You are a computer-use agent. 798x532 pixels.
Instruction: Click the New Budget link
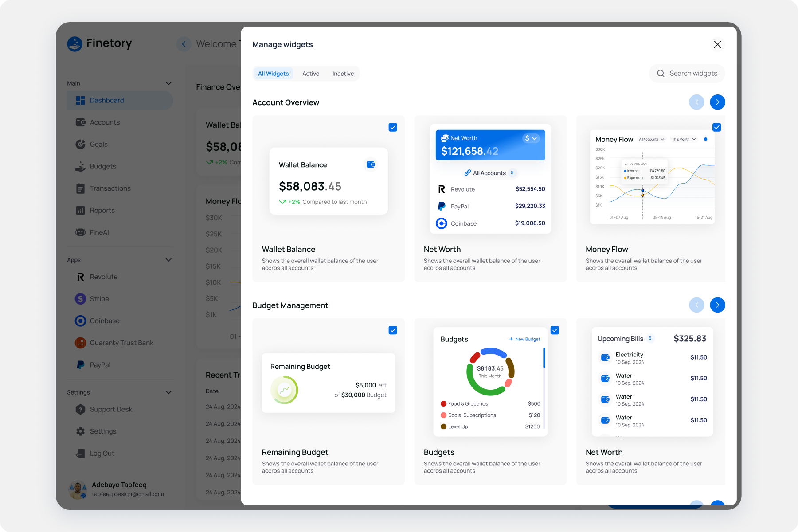click(525, 339)
